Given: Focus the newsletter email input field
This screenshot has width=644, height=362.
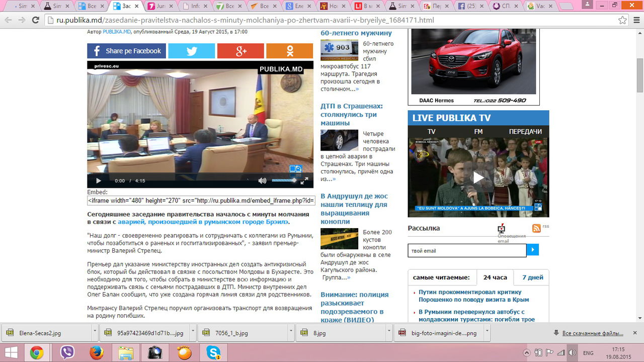Looking at the screenshot, I should 467,250.
